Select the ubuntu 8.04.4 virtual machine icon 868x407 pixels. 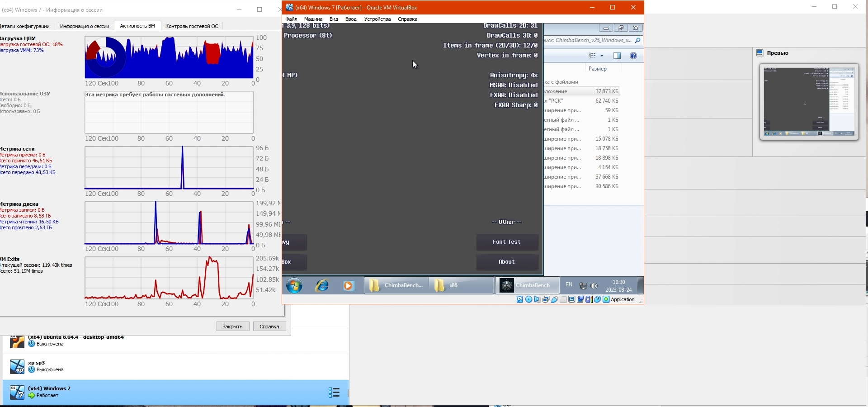(x=17, y=342)
